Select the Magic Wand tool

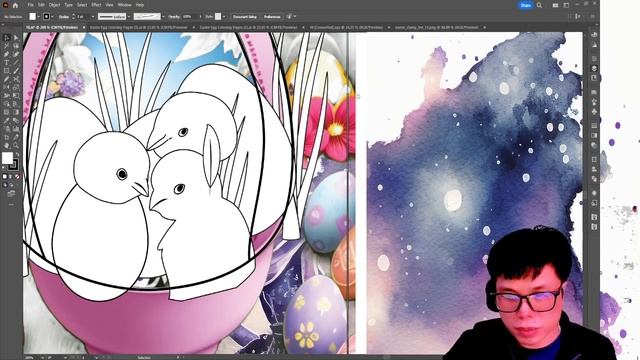(x=7, y=46)
